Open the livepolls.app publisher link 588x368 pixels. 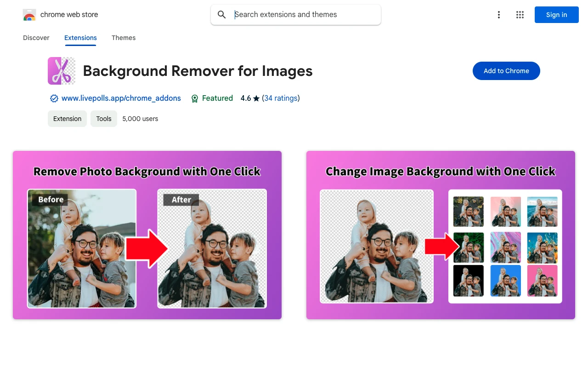point(121,98)
